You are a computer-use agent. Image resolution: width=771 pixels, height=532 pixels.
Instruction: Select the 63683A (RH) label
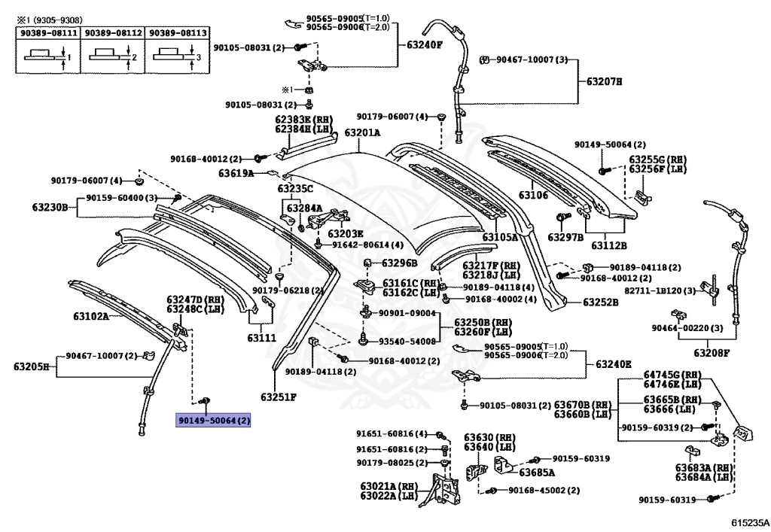click(704, 467)
